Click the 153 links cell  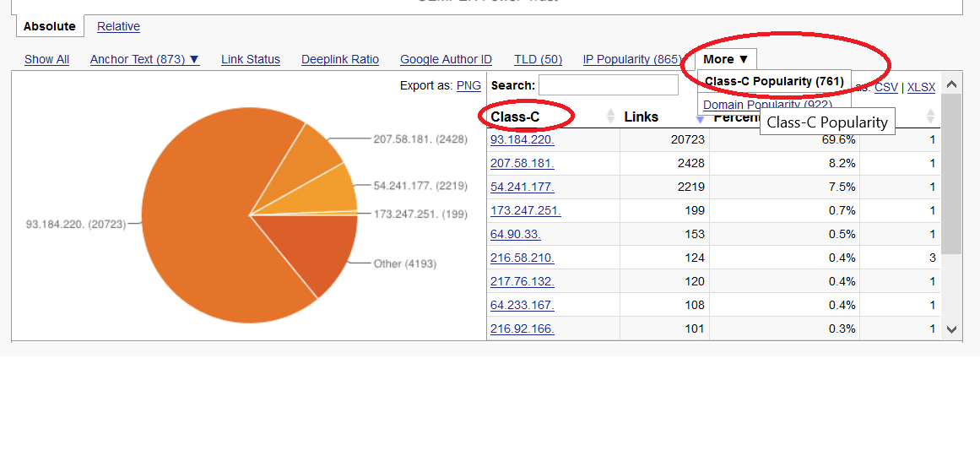[664, 234]
